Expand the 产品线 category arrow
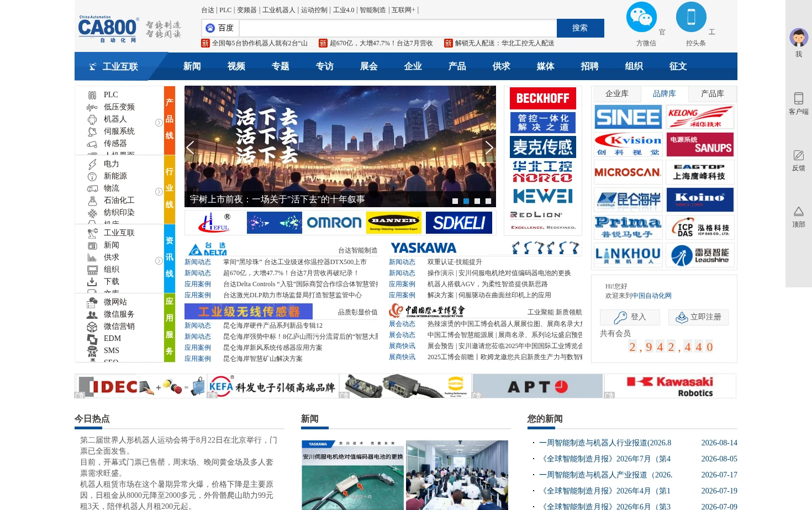Screen dimensions: 812x510 tap(159, 123)
